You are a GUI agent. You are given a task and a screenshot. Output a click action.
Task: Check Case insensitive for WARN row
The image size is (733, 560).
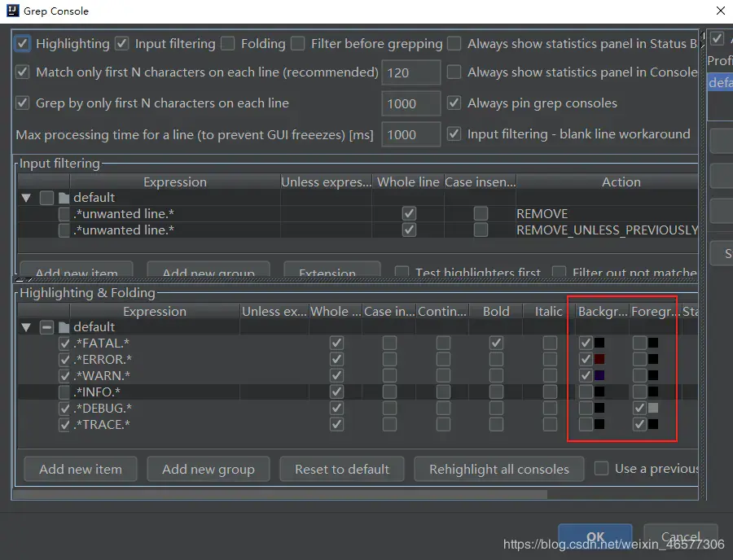tap(389, 375)
